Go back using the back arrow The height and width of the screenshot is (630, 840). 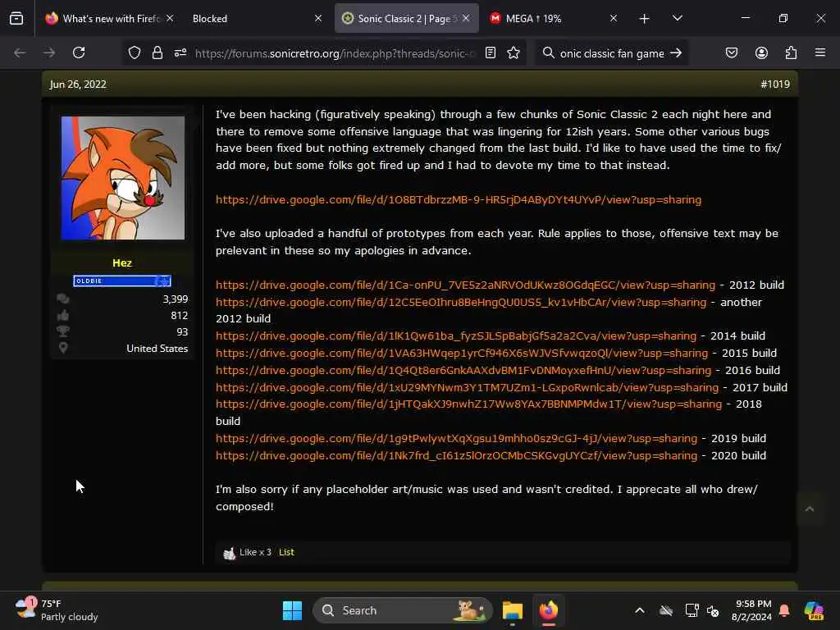pos(20,52)
